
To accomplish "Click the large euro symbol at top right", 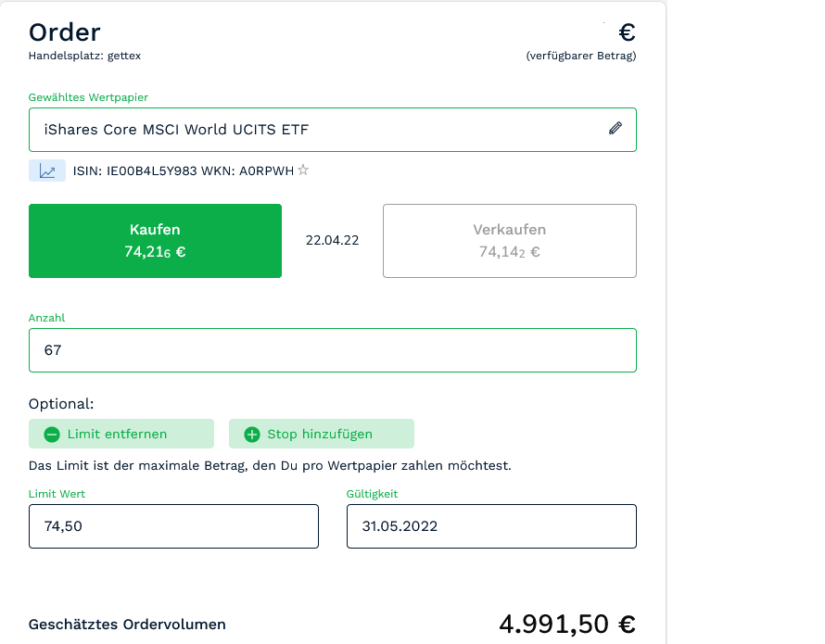I will [x=627, y=32].
